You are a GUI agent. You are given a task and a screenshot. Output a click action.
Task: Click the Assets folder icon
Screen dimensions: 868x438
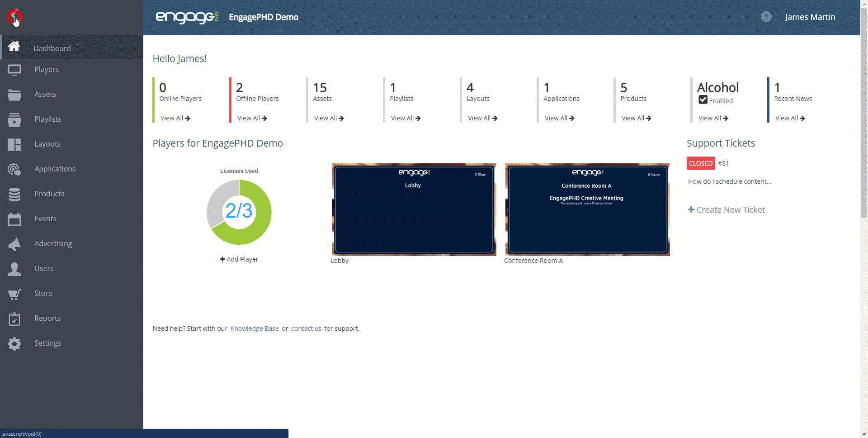[14, 95]
